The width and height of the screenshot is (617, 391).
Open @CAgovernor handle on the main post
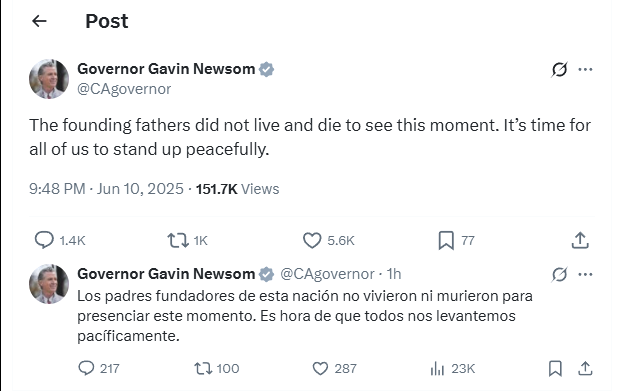click(124, 89)
